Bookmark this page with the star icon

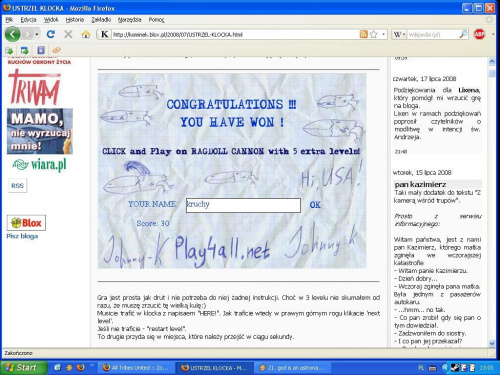[373, 34]
